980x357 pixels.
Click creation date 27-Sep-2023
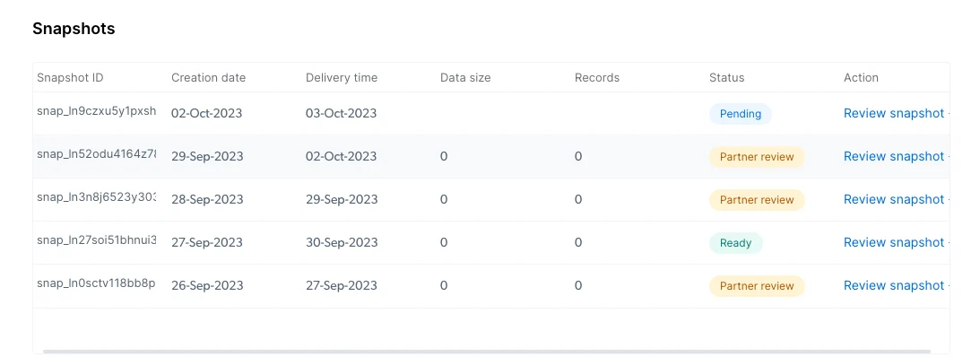tap(207, 242)
